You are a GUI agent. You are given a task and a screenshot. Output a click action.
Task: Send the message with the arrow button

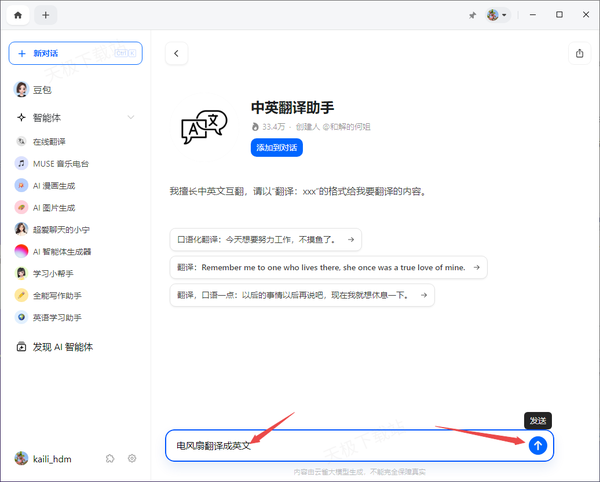point(538,445)
